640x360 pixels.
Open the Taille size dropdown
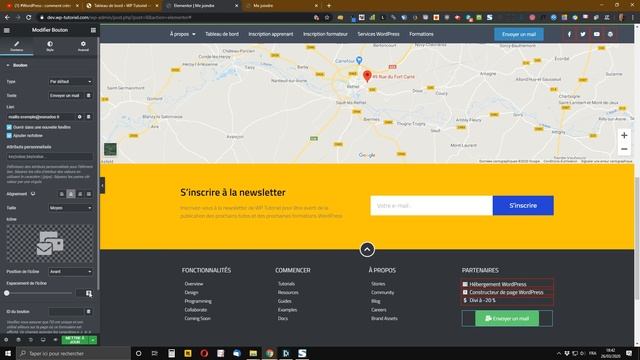click(x=70, y=208)
